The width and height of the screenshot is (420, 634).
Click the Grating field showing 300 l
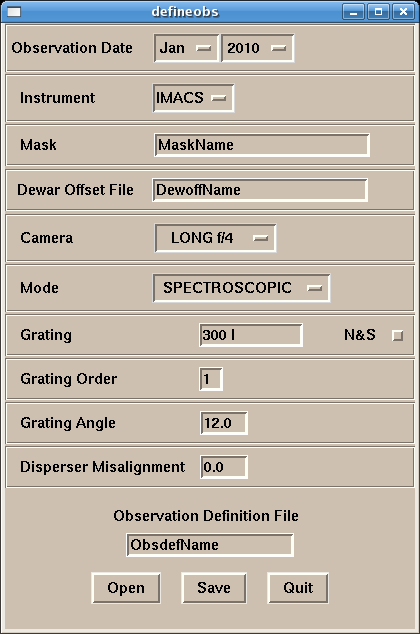coord(251,335)
